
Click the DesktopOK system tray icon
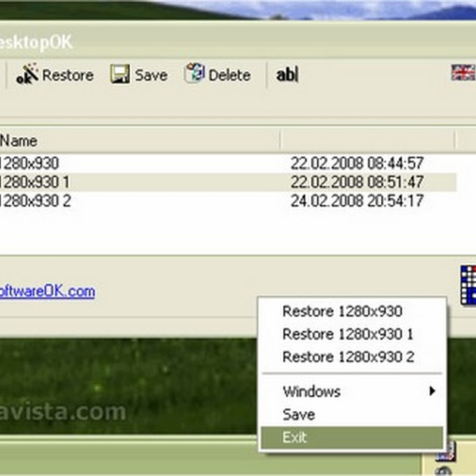[446, 453]
